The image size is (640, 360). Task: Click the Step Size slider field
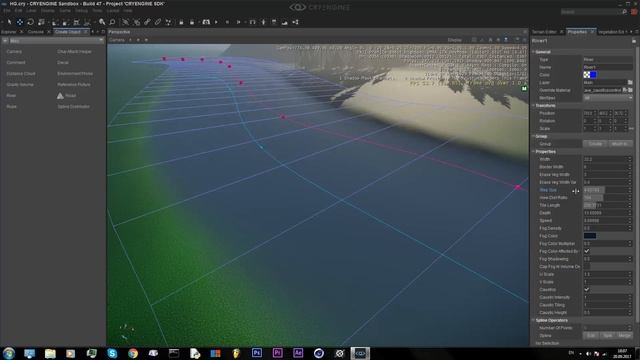click(x=608, y=190)
